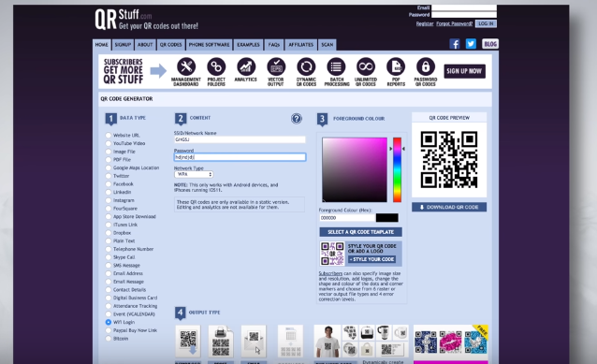Open the Project Folders icon

coord(216,67)
